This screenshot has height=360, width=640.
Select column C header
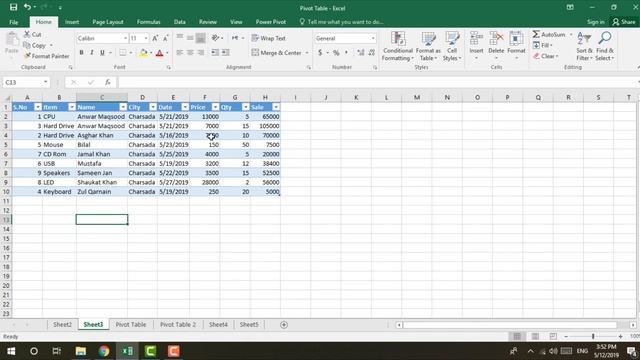pos(102,97)
